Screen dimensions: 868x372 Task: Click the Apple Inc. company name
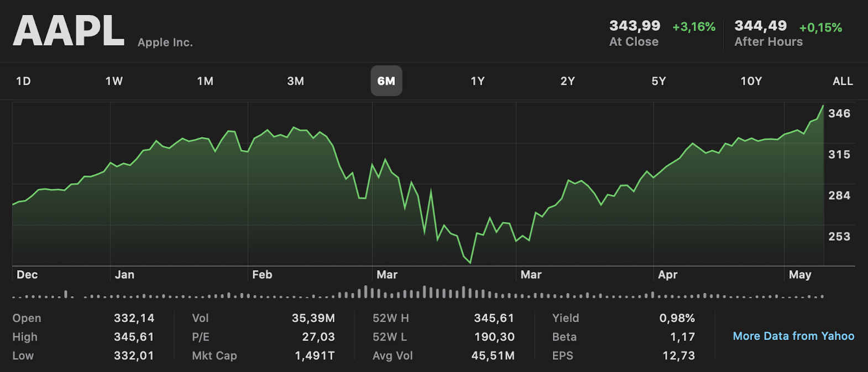point(165,43)
